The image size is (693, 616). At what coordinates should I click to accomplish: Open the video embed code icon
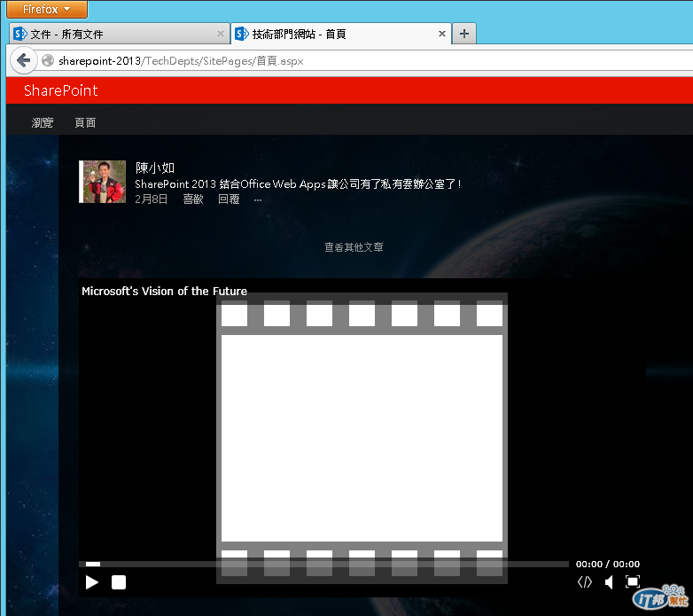[585, 582]
